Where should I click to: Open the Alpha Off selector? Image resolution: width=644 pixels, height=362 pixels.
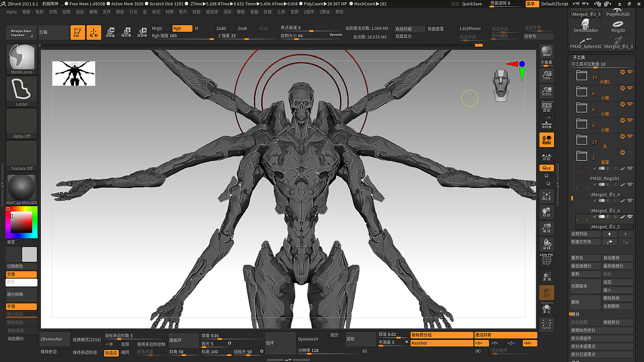click(22, 124)
